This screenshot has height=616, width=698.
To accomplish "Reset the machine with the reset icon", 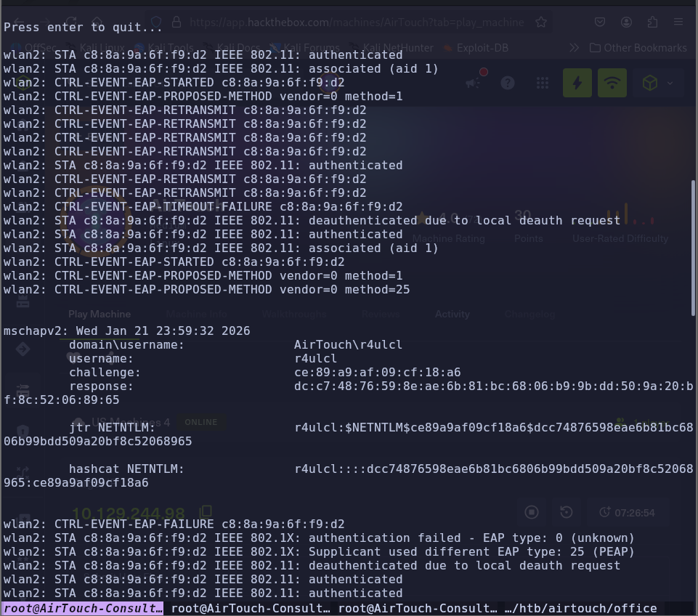I will [567, 513].
